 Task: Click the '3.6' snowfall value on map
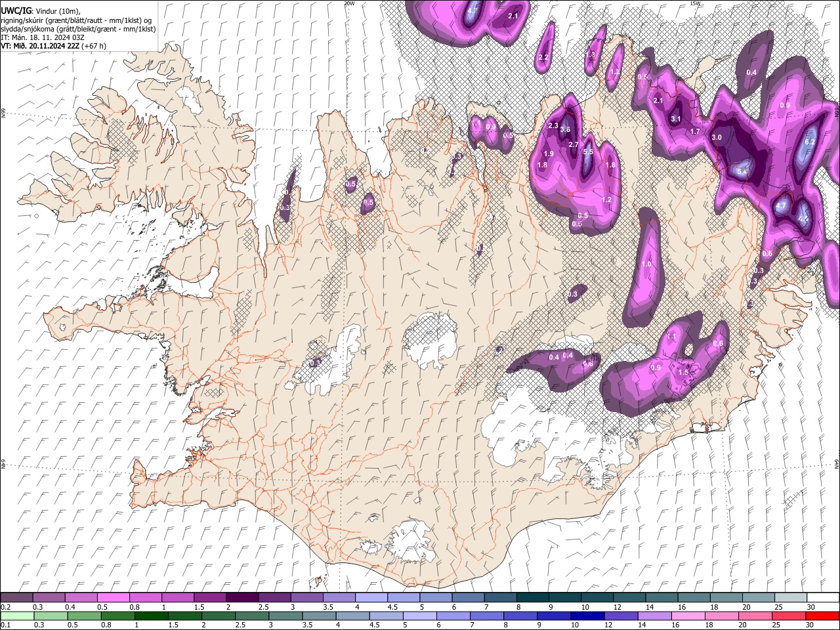565,129
